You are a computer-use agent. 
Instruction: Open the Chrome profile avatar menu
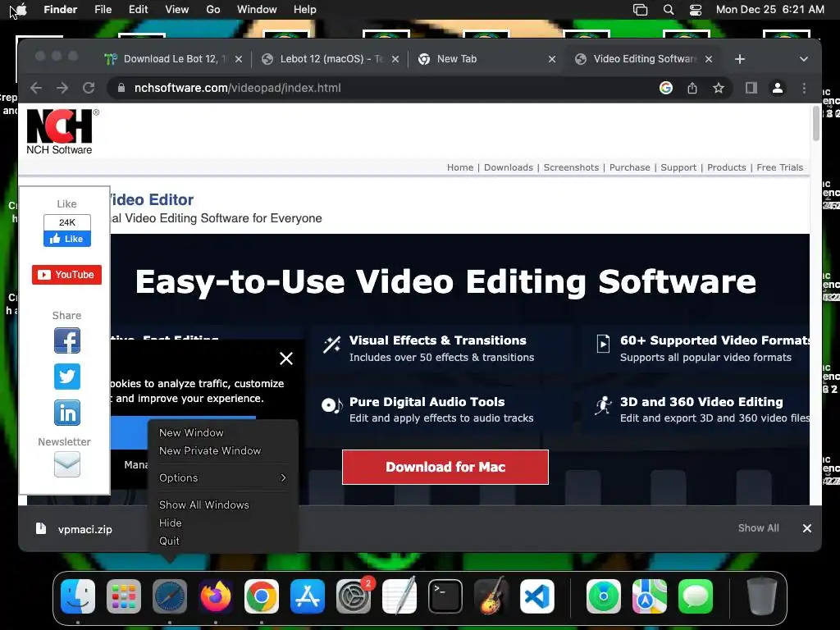click(778, 88)
